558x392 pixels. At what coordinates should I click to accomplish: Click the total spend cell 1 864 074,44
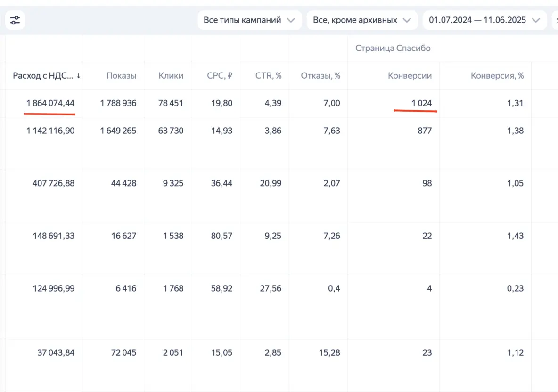tap(50, 103)
